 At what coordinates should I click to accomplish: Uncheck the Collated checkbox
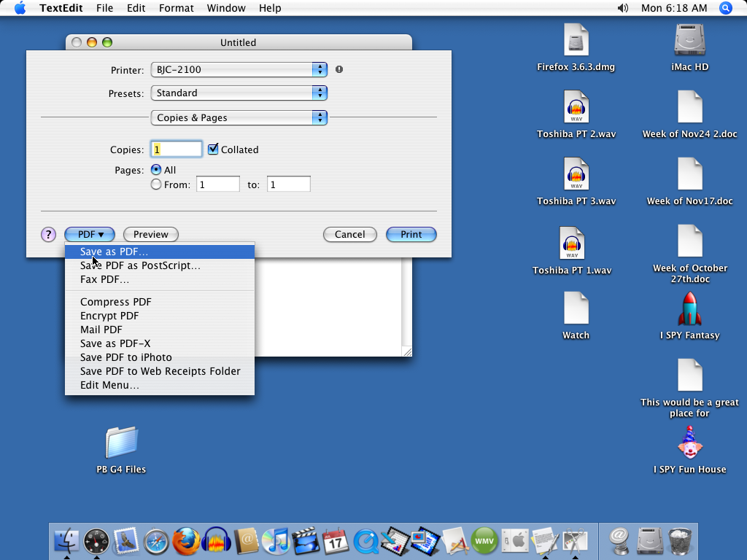coord(213,149)
